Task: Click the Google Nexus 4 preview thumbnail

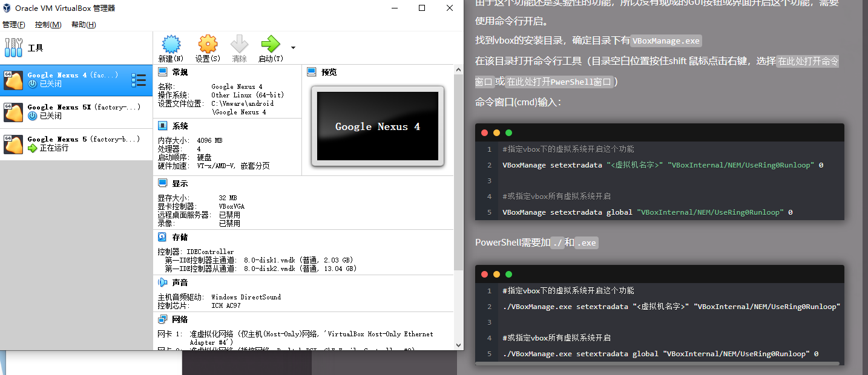Action: (x=378, y=126)
